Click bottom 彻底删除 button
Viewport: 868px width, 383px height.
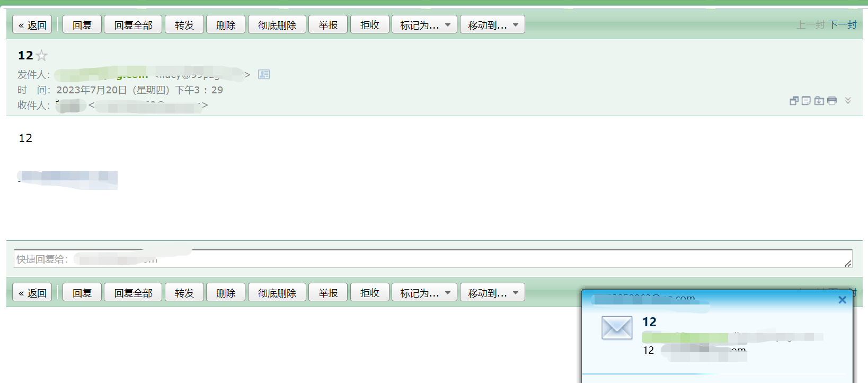[277, 292]
